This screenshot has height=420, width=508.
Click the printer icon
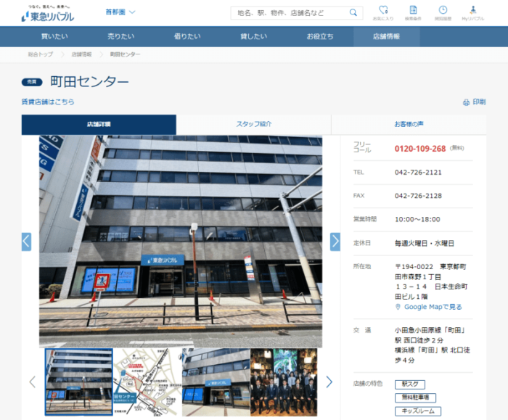466,103
